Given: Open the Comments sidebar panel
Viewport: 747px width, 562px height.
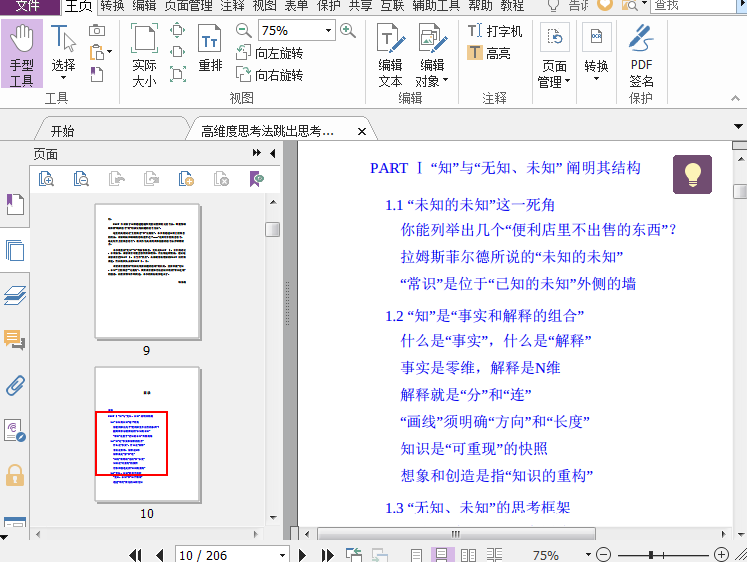Looking at the screenshot, I should [15, 340].
